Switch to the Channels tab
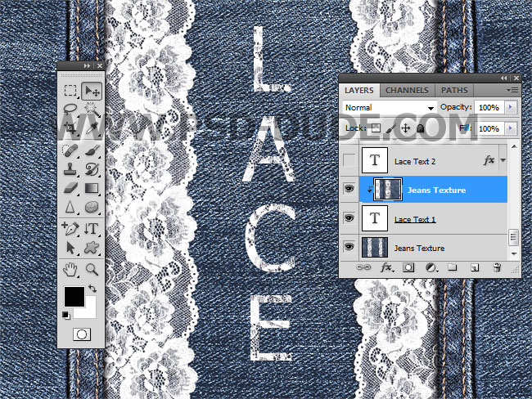The height and width of the screenshot is (399, 532). (407, 90)
